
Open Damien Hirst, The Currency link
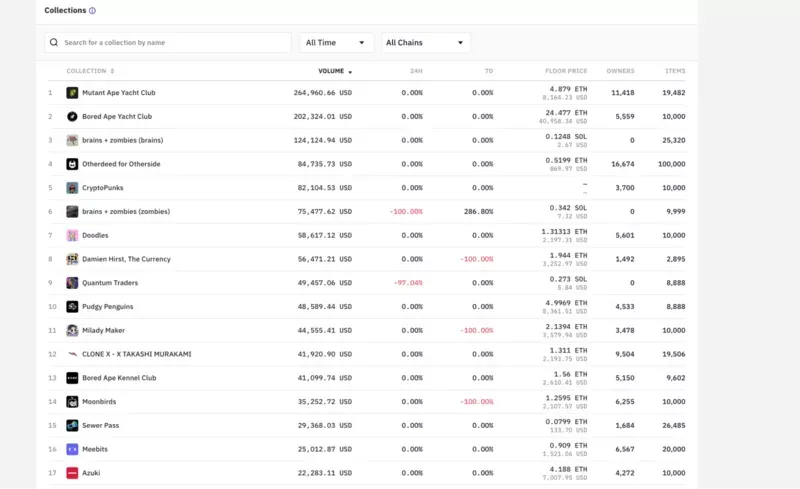(127, 259)
